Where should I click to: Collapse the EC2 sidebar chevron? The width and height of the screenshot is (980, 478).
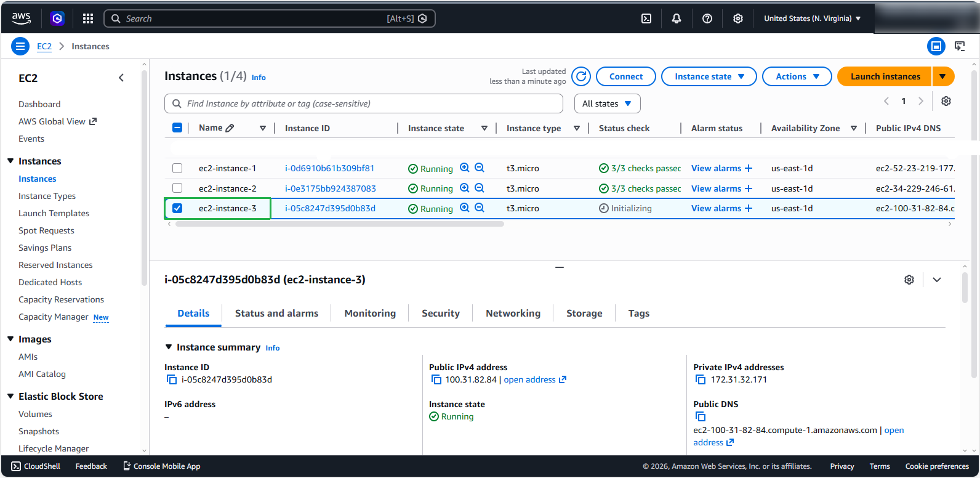pyautogui.click(x=121, y=78)
